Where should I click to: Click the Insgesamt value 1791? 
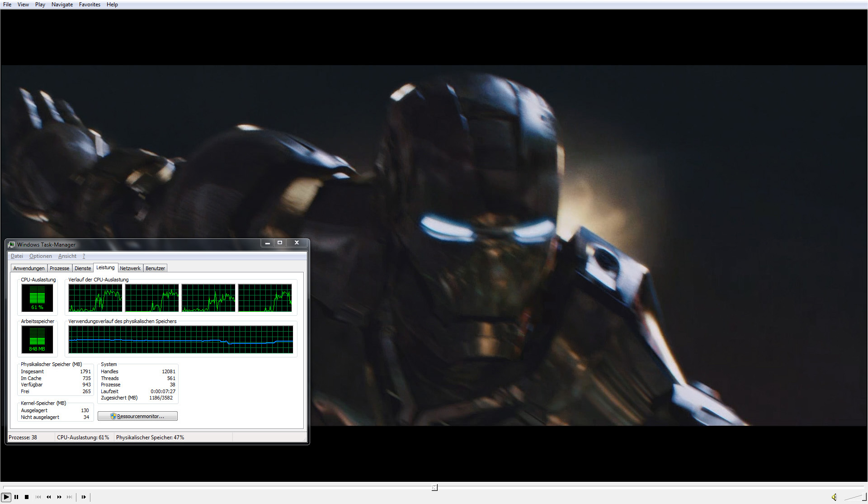click(85, 371)
